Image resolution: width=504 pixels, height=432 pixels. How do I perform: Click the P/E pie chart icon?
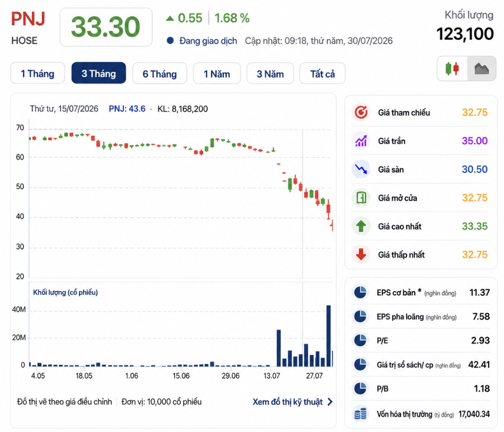360,340
